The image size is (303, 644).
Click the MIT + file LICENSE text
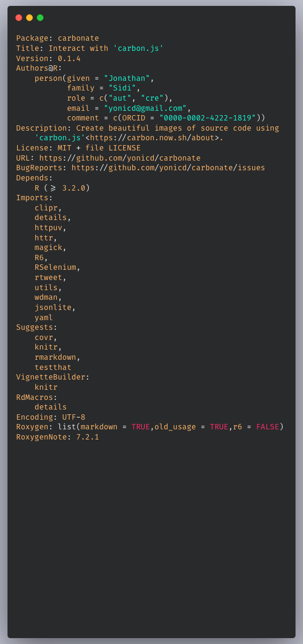[99, 148]
